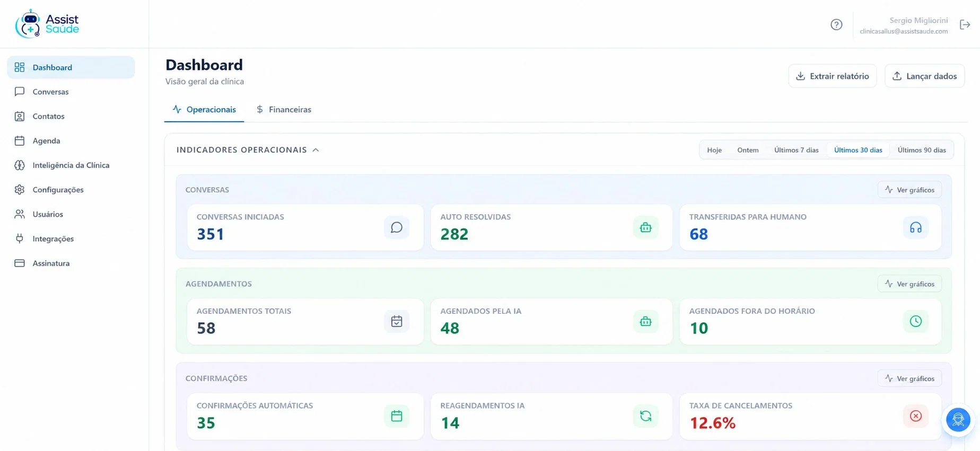Image resolution: width=980 pixels, height=451 pixels.
Task: Click the 68 Transferidas para Humano value
Action: [x=699, y=234]
